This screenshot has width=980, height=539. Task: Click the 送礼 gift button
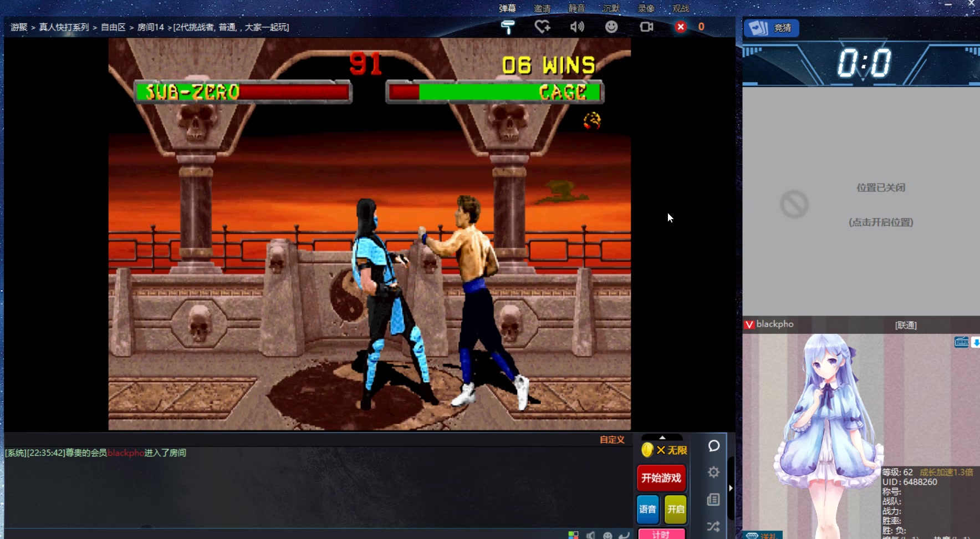763,536
